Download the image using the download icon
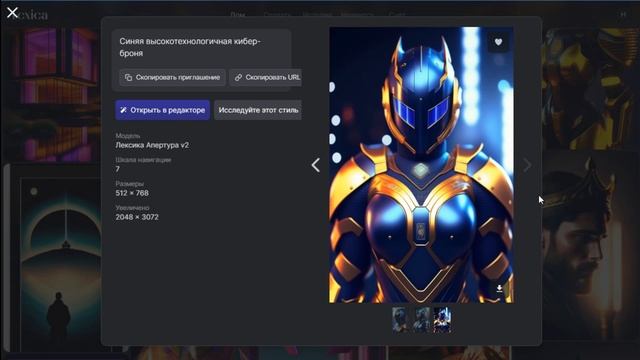Screen dimensions: 640x360 [499, 289]
